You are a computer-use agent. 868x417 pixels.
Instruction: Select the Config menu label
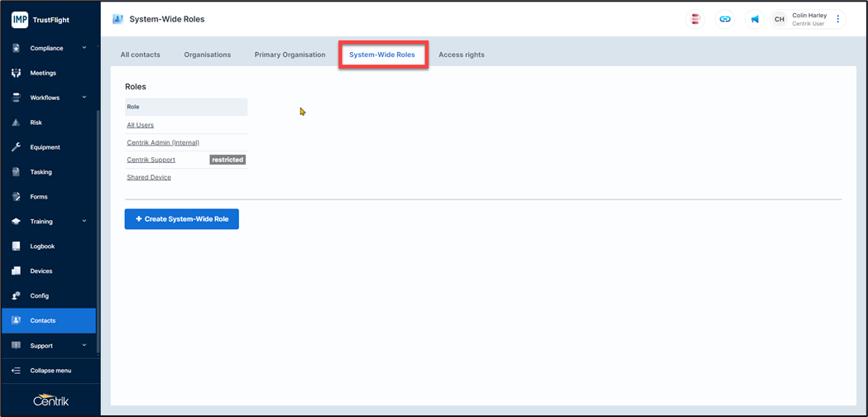[x=39, y=295]
